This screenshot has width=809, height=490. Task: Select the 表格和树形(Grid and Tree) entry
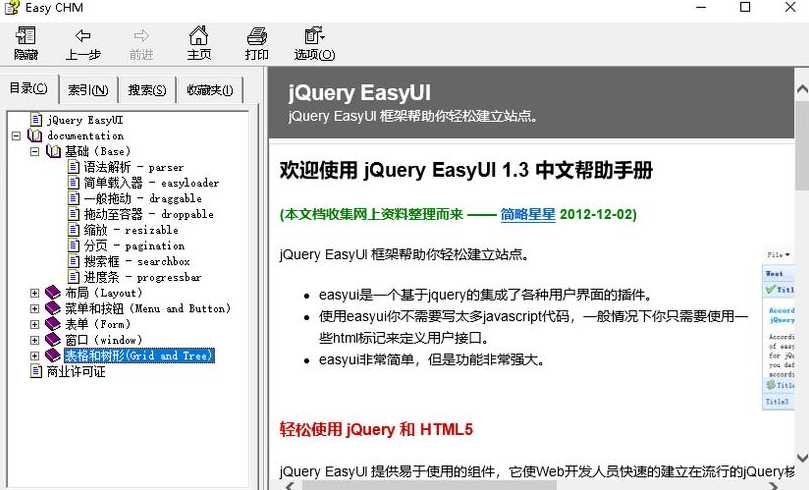(139, 355)
